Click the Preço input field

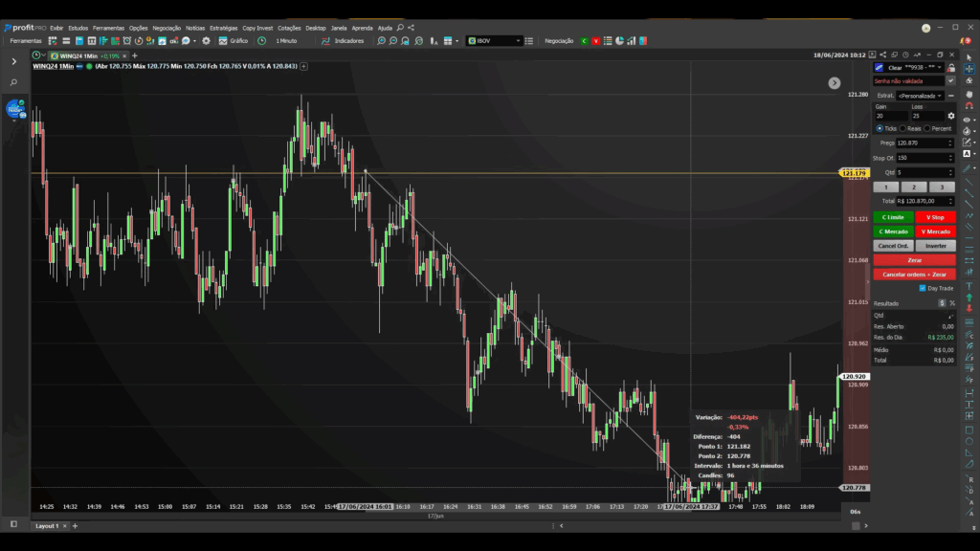tap(922, 143)
